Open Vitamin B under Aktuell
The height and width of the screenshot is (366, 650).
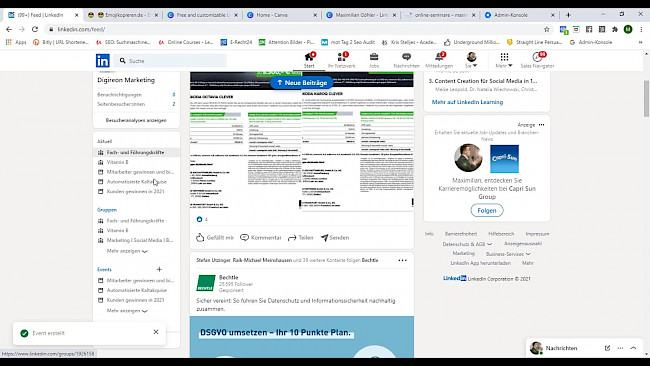point(117,162)
